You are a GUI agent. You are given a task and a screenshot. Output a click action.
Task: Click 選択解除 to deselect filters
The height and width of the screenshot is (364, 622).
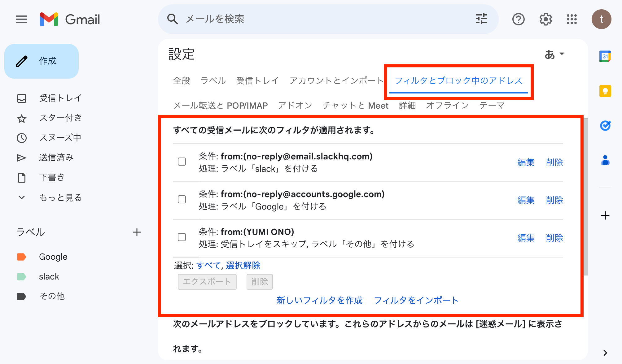[x=243, y=266]
